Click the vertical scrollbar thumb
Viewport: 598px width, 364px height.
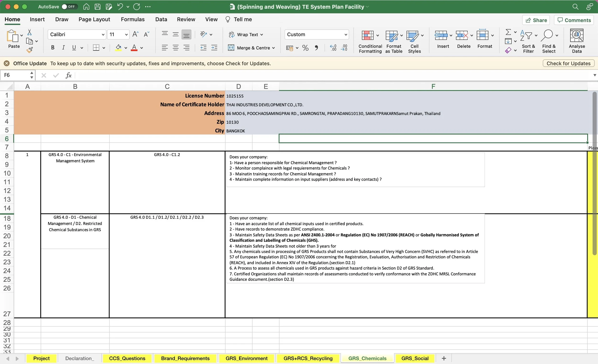click(x=594, y=173)
